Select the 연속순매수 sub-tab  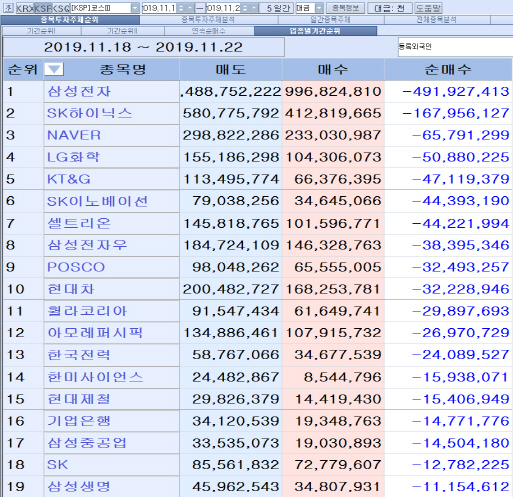click(209, 31)
